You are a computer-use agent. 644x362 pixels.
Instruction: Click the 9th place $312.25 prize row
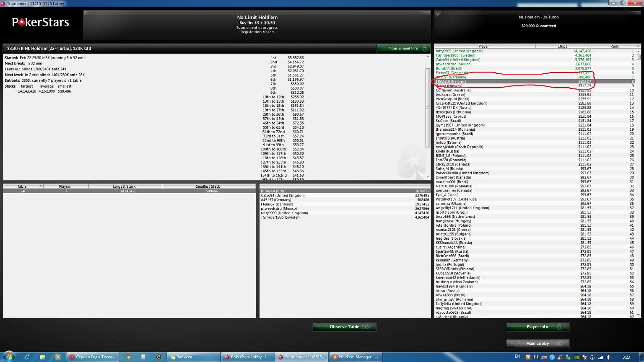click(287, 93)
